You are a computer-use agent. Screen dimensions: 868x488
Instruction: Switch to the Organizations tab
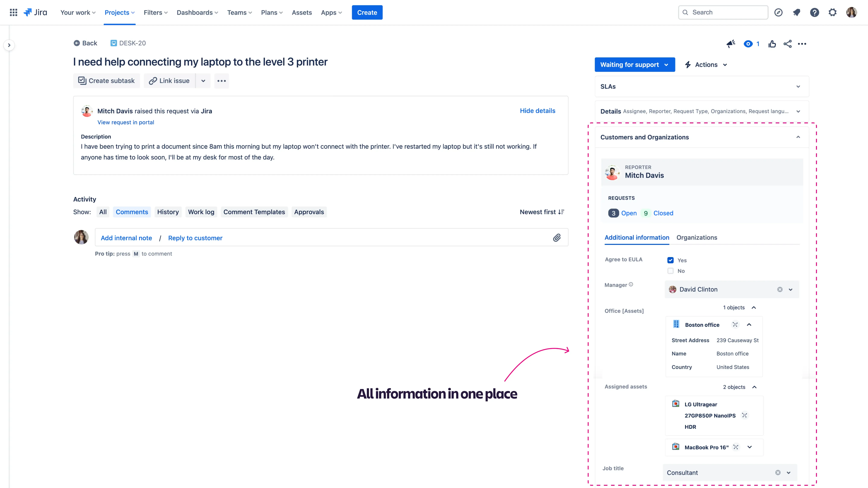[697, 237]
